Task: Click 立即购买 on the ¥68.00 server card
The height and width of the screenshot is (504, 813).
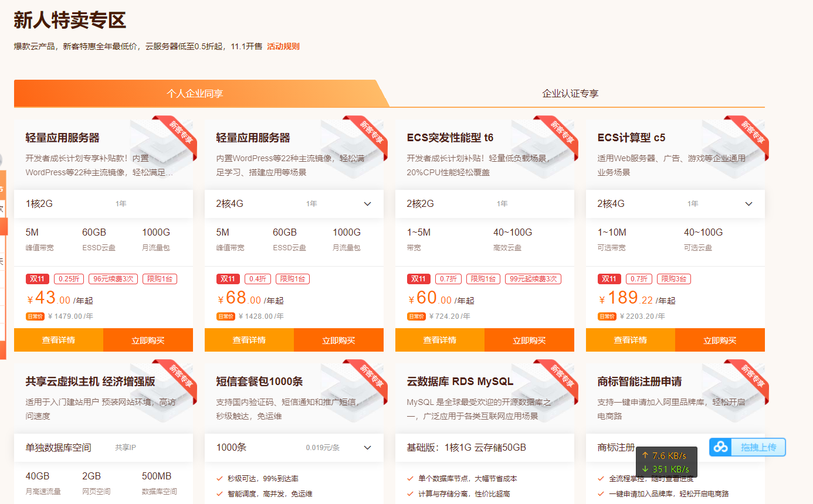Action: click(338, 340)
